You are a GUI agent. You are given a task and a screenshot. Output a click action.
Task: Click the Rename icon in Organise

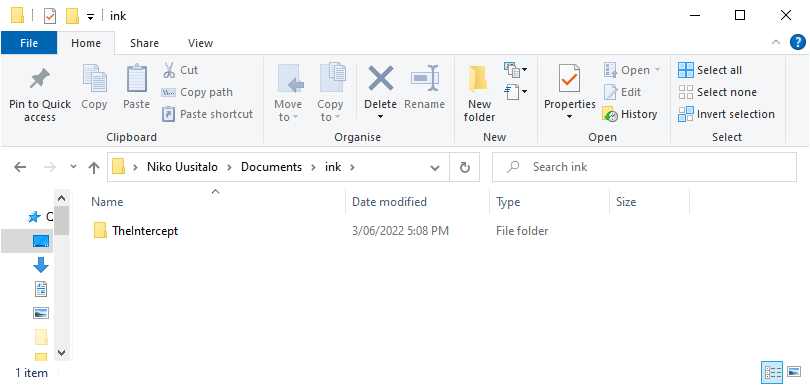coord(425,79)
